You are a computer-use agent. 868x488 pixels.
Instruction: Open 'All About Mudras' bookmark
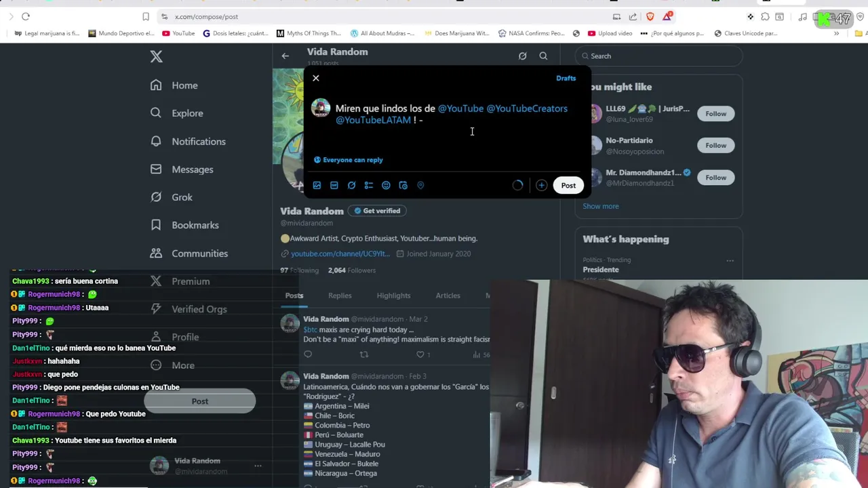click(x=382, y=33)
